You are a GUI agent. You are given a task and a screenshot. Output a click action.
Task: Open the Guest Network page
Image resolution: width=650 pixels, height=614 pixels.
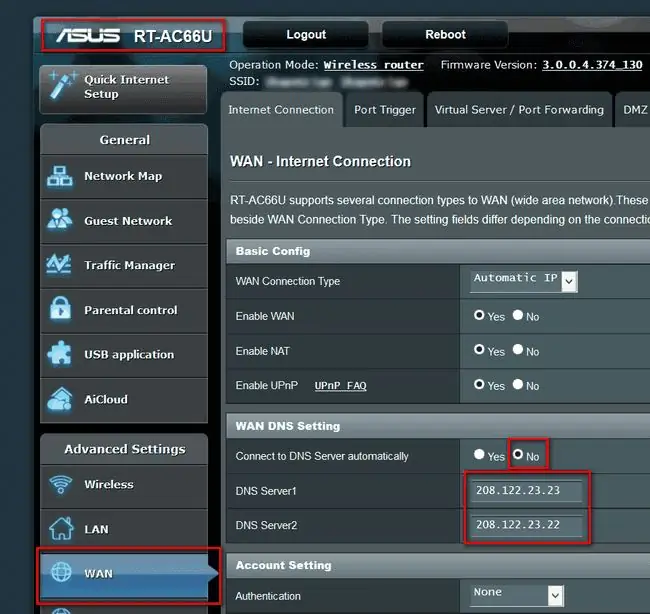[x=124, y=221]
